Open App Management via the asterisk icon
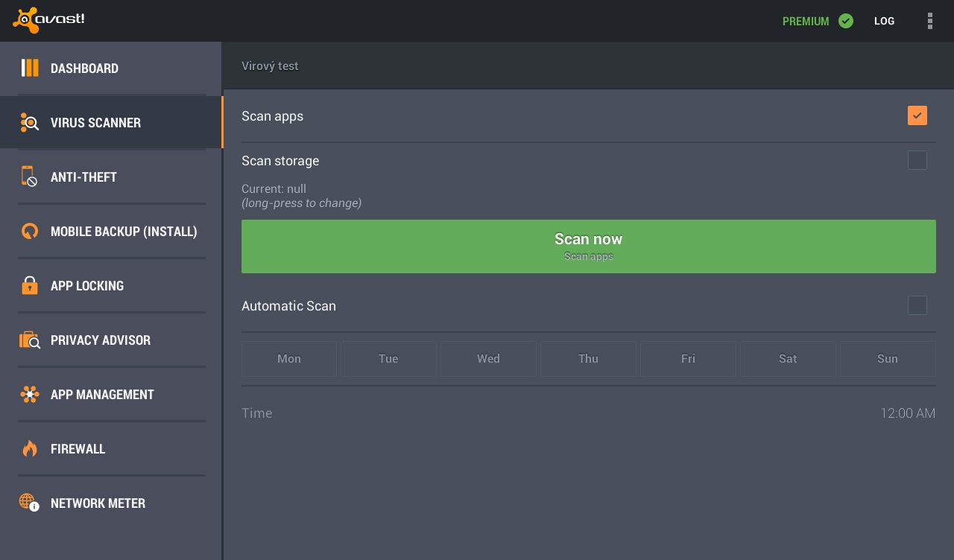Screen dimensions: 954x560 30,394
